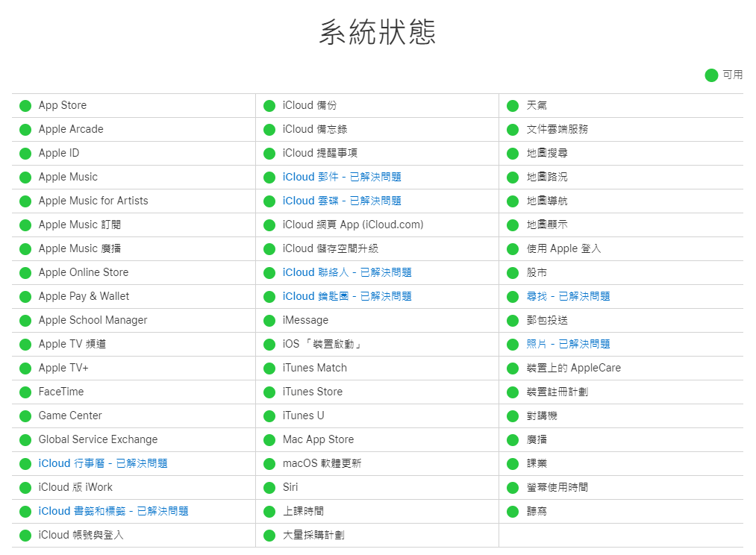This screenshot has height=555, width=756.
Task: Click the status dot next to iMessage
Action: click(269, 320)
